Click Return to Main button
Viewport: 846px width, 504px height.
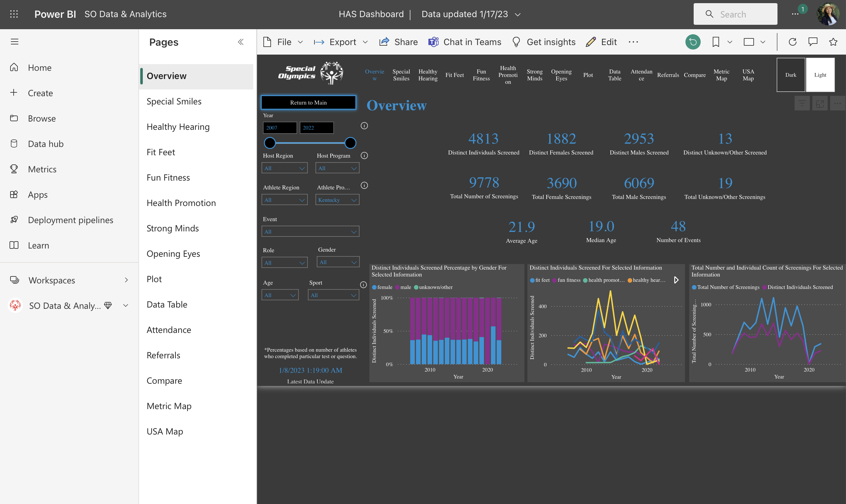pos(308,102)
